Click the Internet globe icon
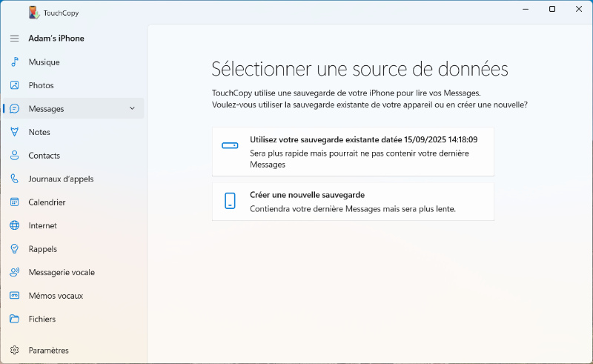This screenshot has height=364, width=593. [14, 225]
